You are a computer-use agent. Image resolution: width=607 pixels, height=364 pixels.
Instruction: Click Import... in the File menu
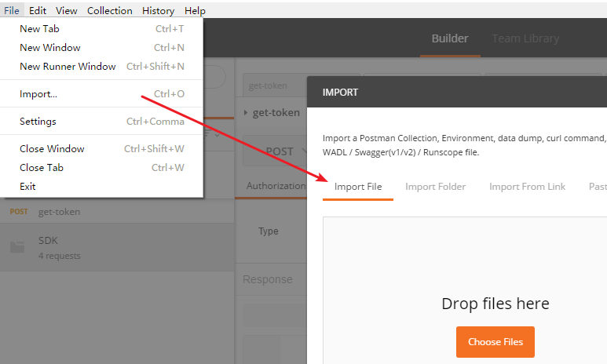pos(102,94)
